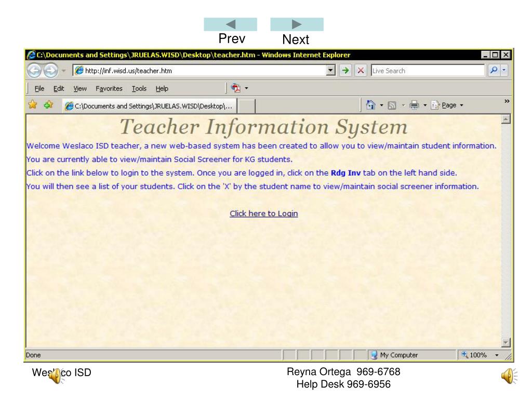
Task: Play the speaker audio icon over Weslaco ISD
Action: (55, 376)
